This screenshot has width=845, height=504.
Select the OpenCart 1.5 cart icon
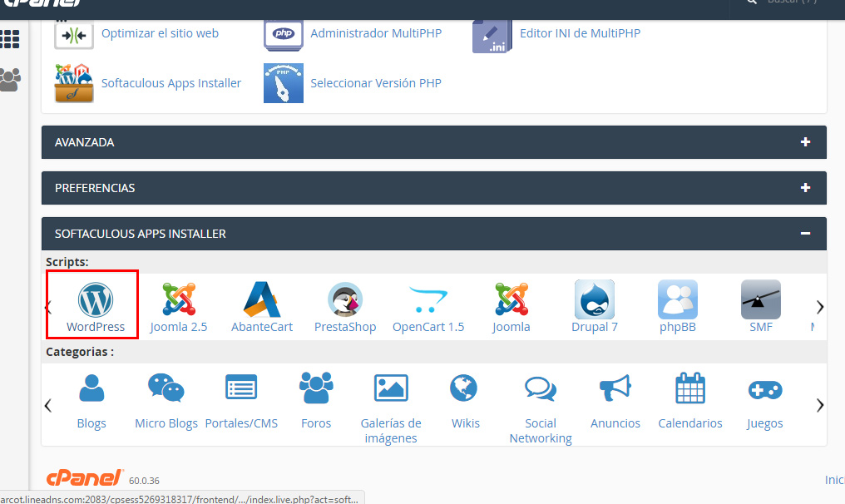[427, 299]
